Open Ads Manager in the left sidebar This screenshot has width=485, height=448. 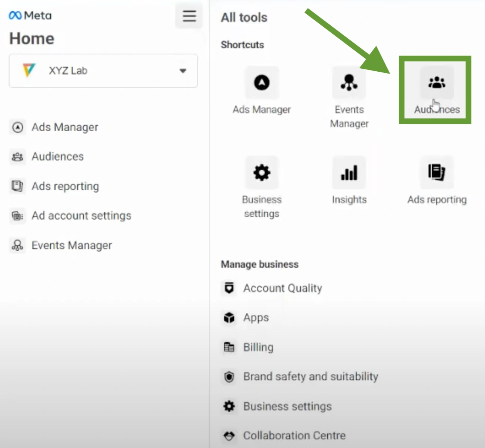[x=65, y=127]
